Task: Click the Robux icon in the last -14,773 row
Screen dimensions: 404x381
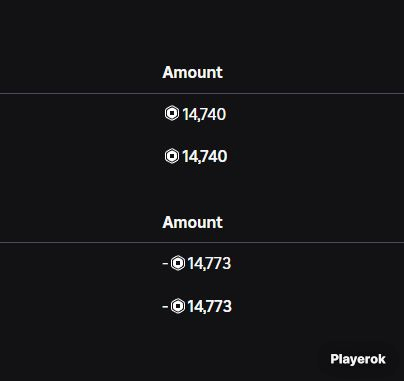Action: click(178, 306)
